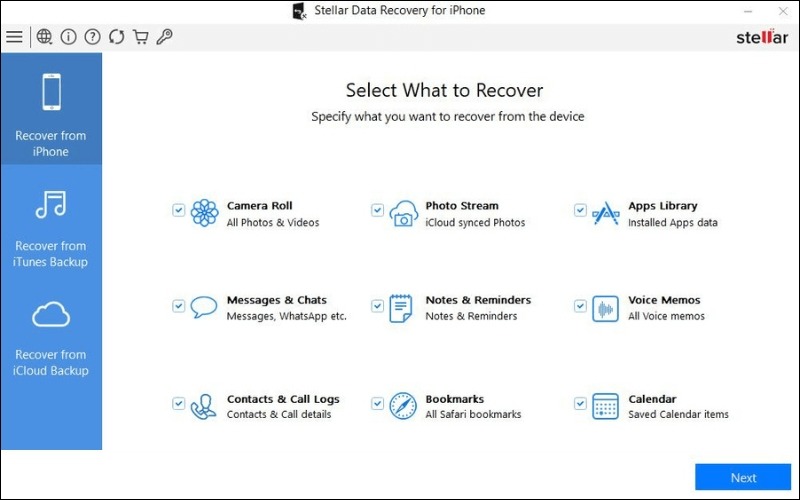Click the Bookmarks label
Screen dimensions: 800x500
[455, 399]
